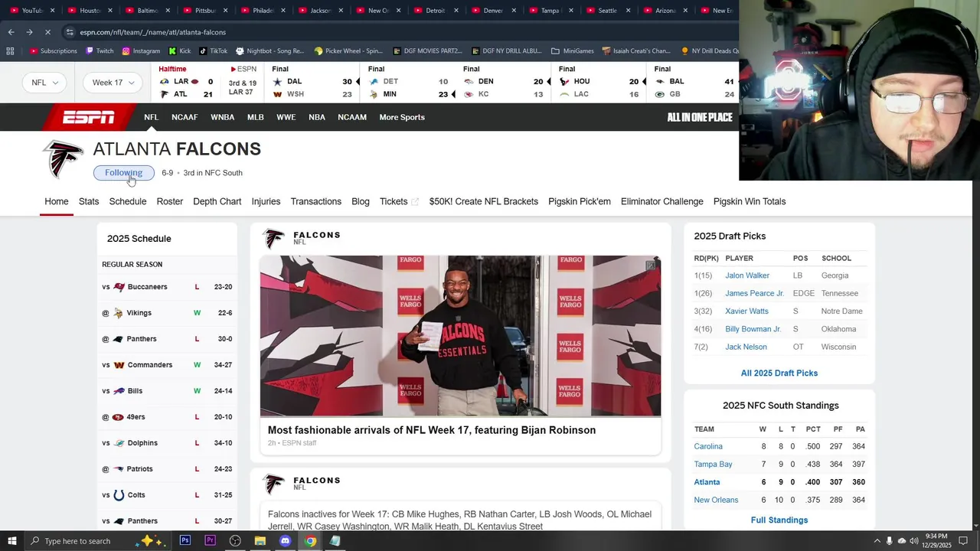Image resolution: width=980 pixels, height=551 pixels.
Task: Open the Full Standings link
Action: (x=779, y=520)
